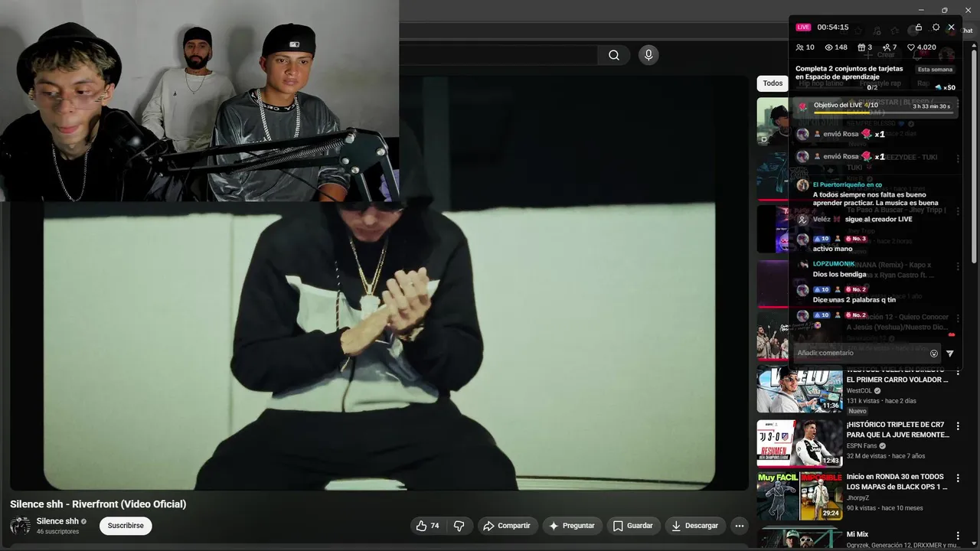The image size is (980, 551).
Task: Open options menu for Black Ops video
Action: (957, 478)
